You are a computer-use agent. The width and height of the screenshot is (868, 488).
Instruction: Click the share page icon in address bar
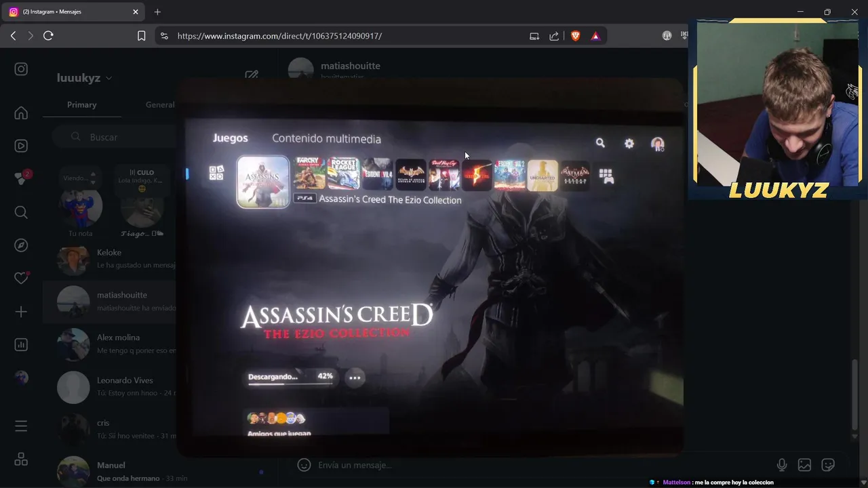[554, 36]
